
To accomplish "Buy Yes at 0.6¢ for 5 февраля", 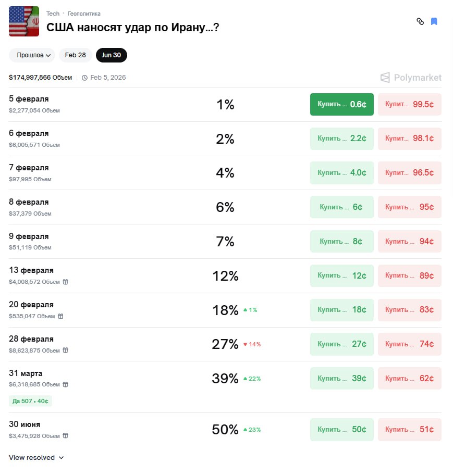I will point(341,104).
